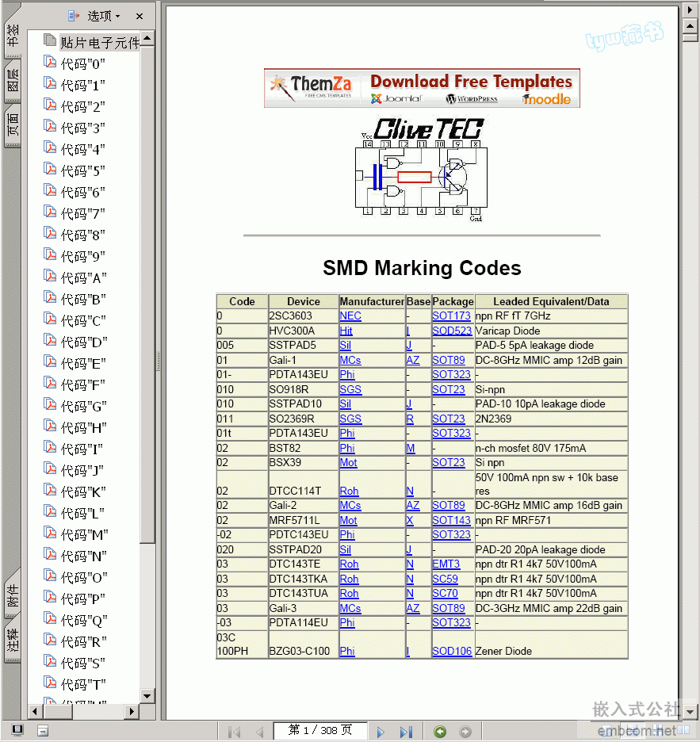
Task: Switch to the 书签 bookmarks tab
Action: (x=13, y=36)
